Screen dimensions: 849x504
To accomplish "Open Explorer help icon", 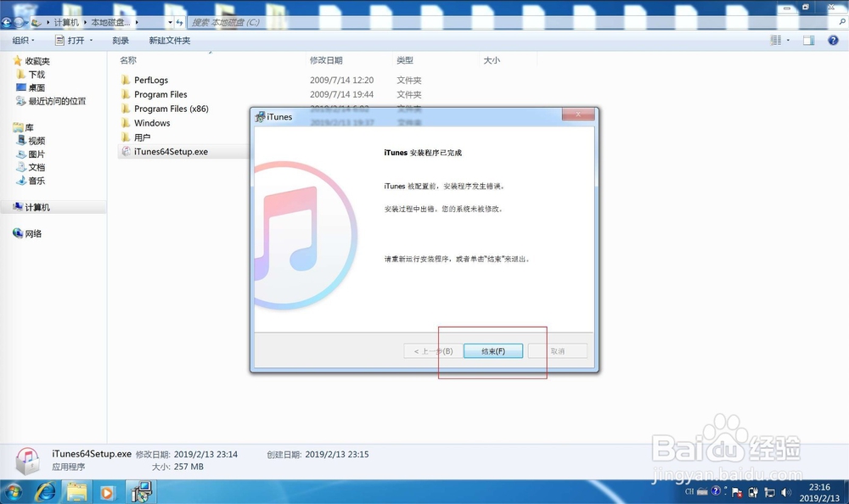I will click(x=833, y=41).
